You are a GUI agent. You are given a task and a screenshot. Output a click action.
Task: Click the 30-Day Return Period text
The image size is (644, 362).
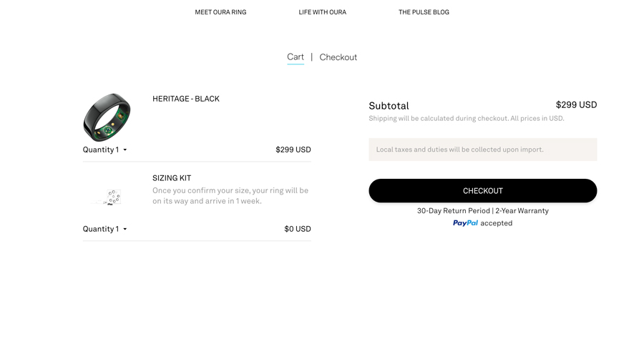(x=454, y=211)
